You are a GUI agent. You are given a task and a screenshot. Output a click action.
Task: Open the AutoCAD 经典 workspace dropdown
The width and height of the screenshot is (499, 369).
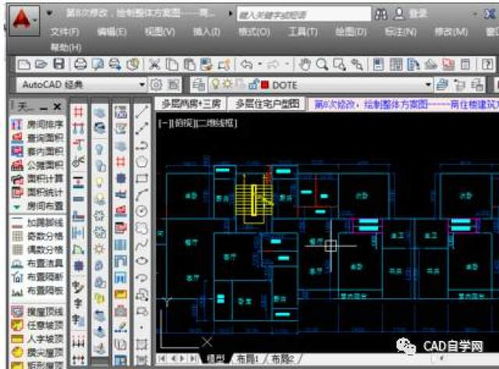click(x=82, y=85)
